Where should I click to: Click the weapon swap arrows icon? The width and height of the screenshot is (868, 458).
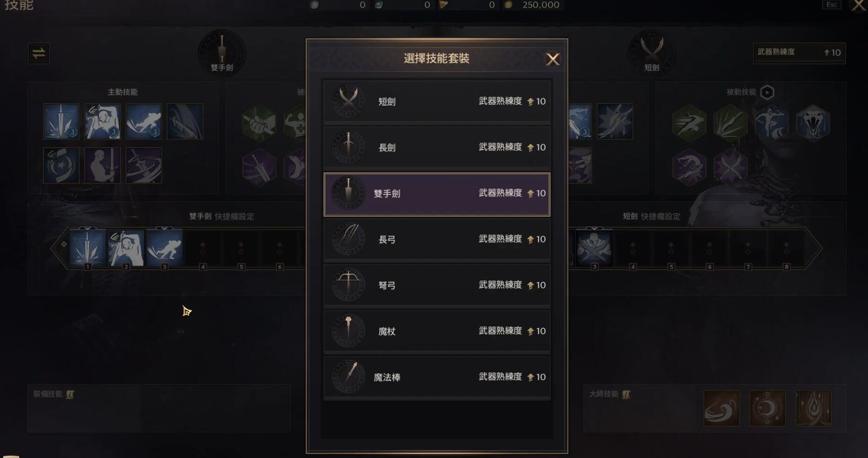pyautogui.click(x=39, y=53)
